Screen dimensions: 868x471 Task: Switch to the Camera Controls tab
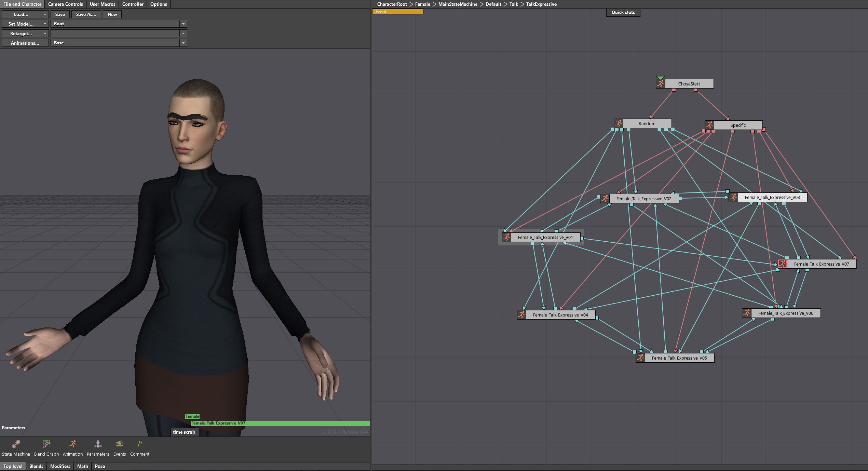tap(65, 4)
